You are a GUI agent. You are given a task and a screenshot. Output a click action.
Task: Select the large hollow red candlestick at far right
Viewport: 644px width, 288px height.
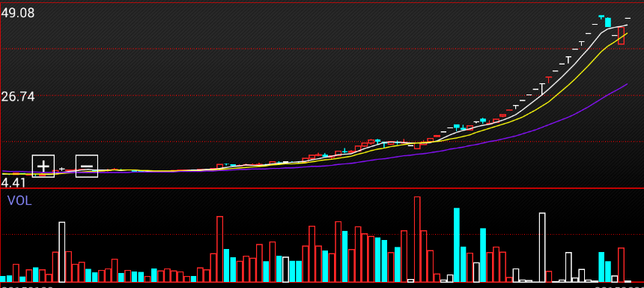(622, 36)
